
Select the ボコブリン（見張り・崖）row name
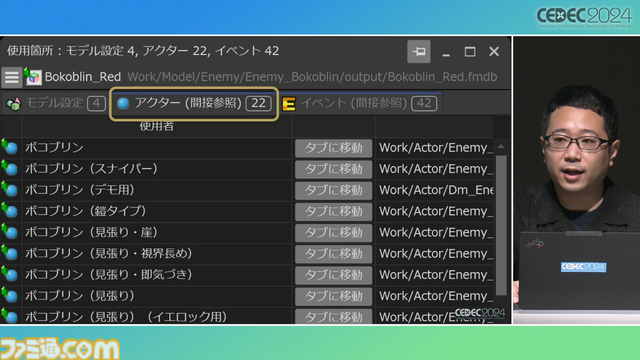[91, 232]
